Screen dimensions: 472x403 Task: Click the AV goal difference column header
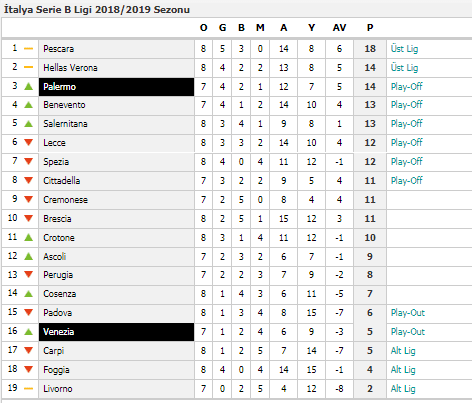[x=339, y=28]
